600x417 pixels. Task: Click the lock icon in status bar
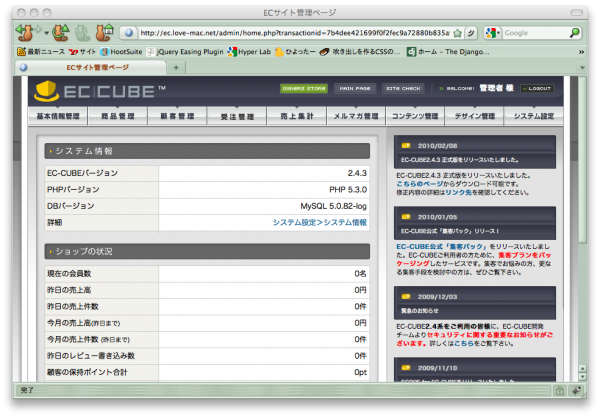pyautogui.click(x=559, y=391)
